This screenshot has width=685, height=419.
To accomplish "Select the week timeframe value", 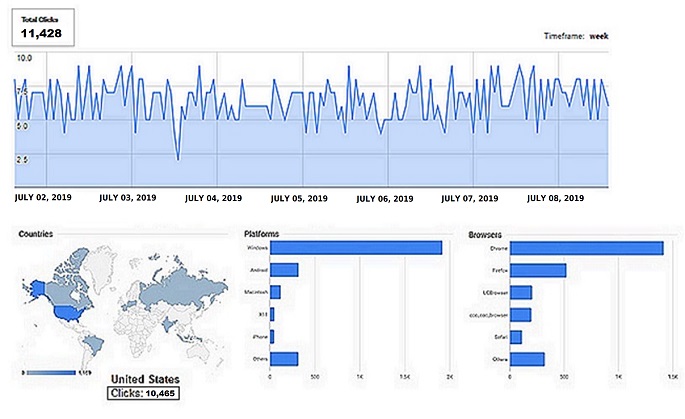I will [598, 36].
